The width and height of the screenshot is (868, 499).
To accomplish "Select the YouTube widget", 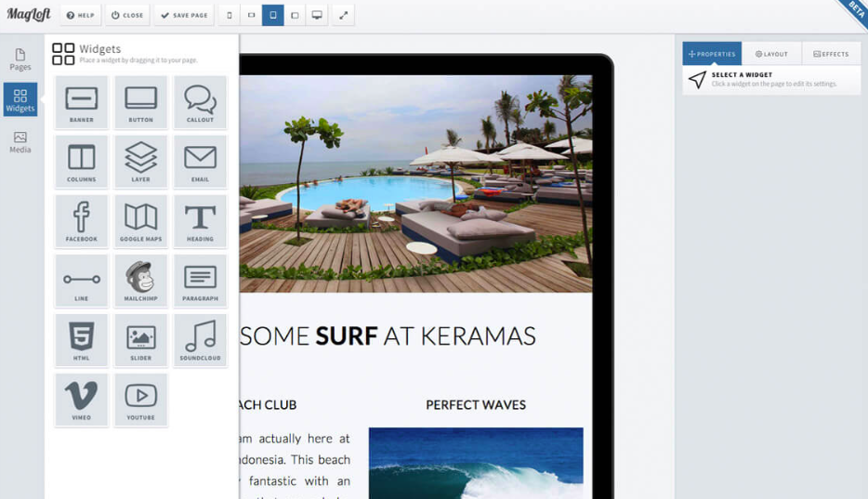I will pyautogui.click(x=140, y=400).
